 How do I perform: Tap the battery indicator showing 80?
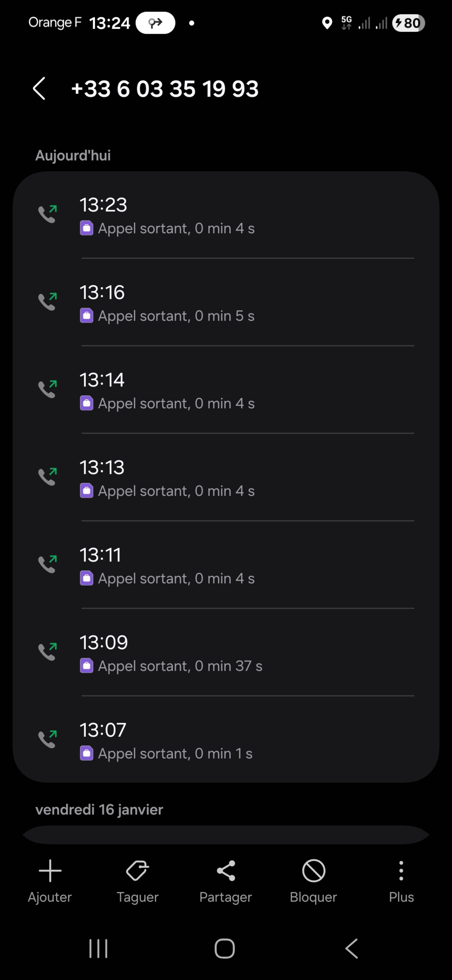(408, 23)
